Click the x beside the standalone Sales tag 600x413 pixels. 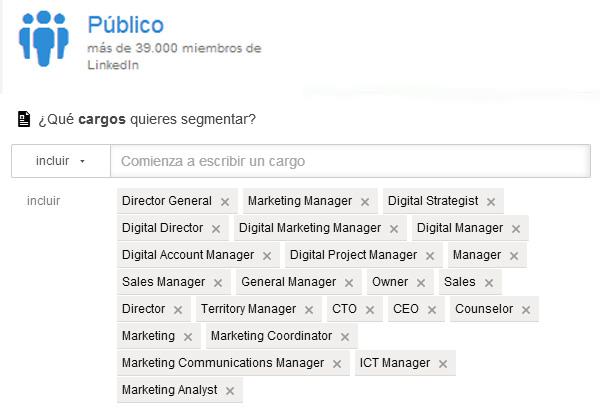click(x=489, y=283)
